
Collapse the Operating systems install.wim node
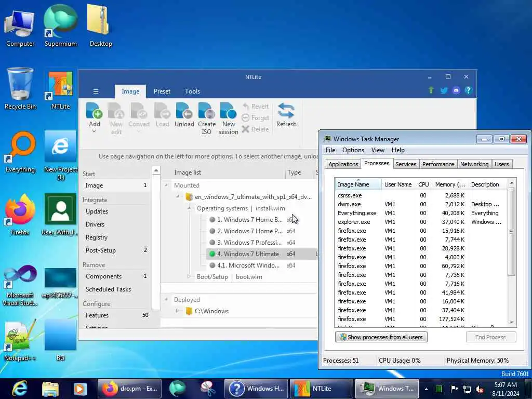(189, 208)
